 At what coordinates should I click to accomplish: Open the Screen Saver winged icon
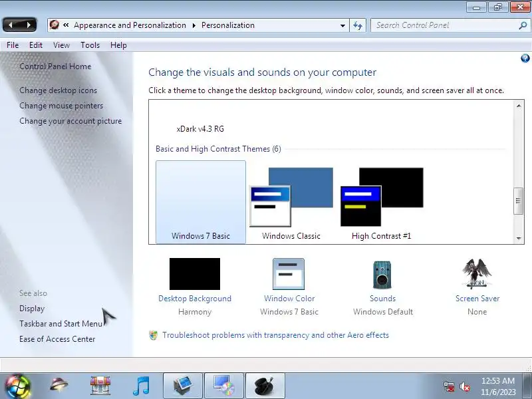coord(477,274)
